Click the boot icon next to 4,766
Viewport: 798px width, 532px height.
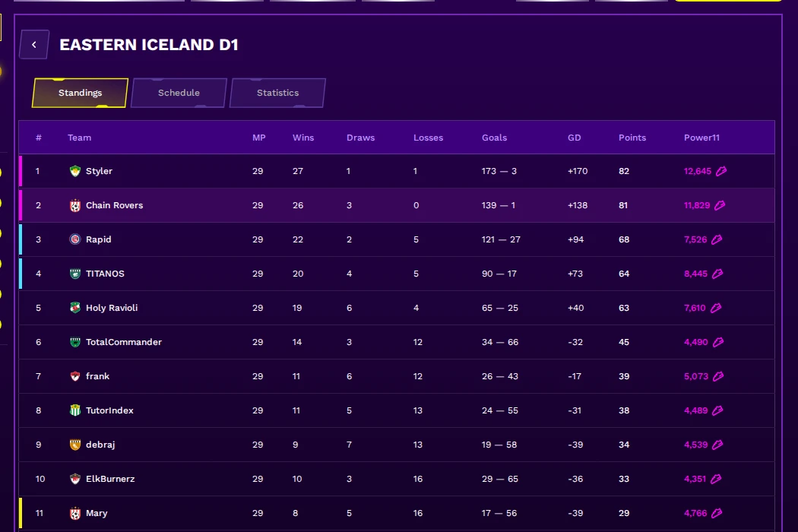pyautogui.click(x=717, y=513)
